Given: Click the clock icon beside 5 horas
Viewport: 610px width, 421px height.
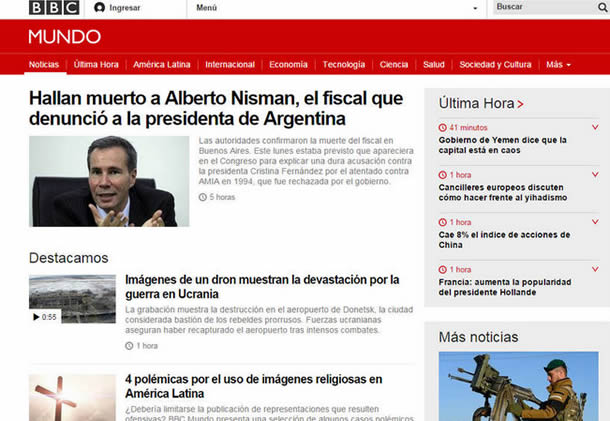Looking at the screenshot, I should pos(203,197).
